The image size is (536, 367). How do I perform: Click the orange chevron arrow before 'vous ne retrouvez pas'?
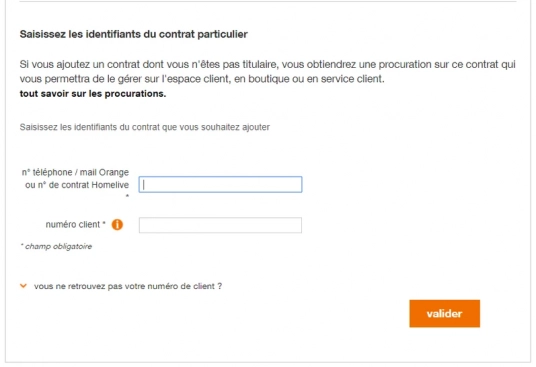tap(23, 286)
